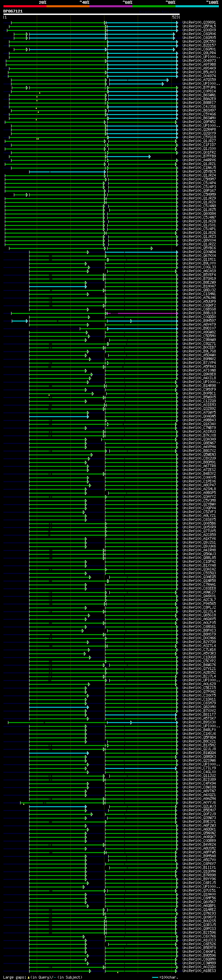The width and height of the screenshot is (222, 980).
Task: Click the purple ~60% identity color bar
Action: click(x=111, y=6)
